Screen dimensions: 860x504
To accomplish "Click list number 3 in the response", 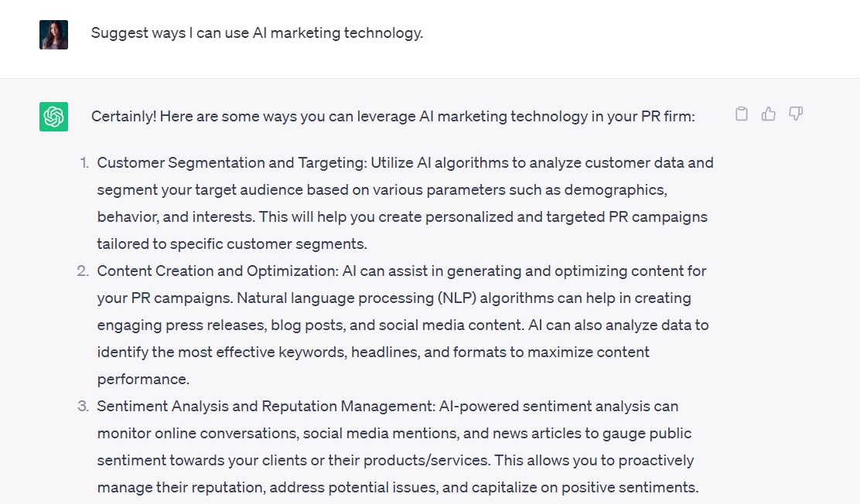I will [83, 407].
